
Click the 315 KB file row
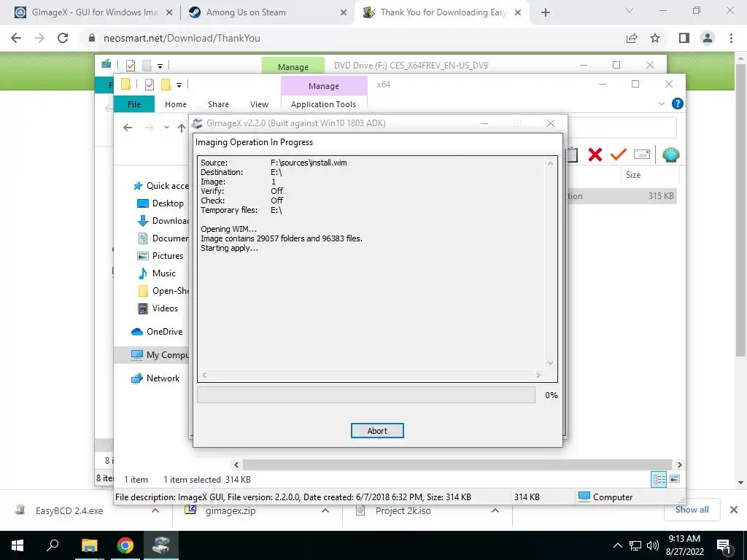[x=622, y=195]
